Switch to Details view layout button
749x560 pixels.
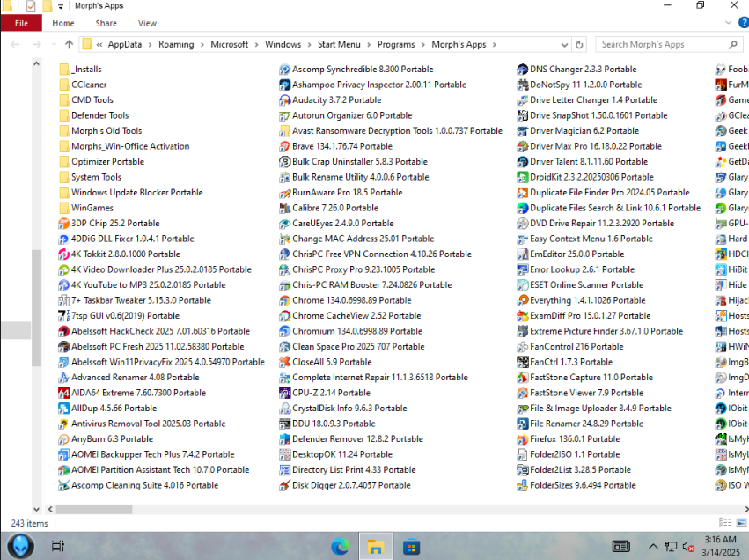(x=725, y=523)
